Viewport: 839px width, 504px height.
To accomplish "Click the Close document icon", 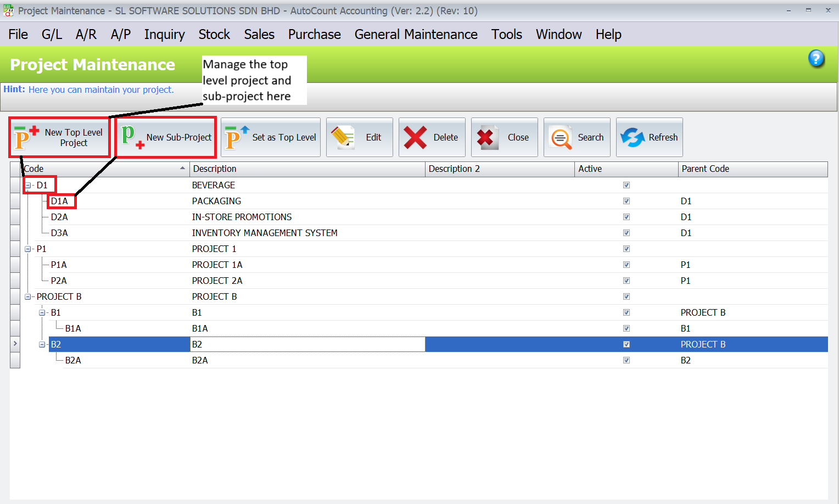I will point(486,137).
